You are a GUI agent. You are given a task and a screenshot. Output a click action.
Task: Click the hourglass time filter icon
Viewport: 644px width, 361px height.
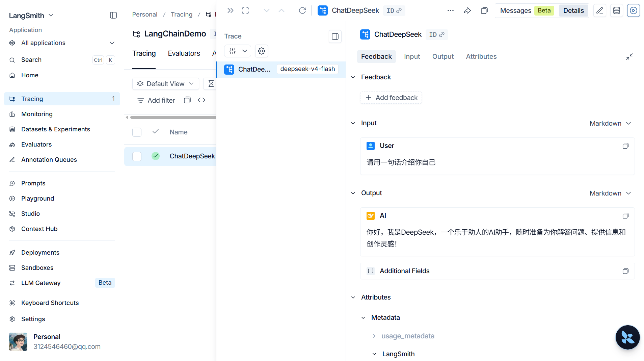211,84
